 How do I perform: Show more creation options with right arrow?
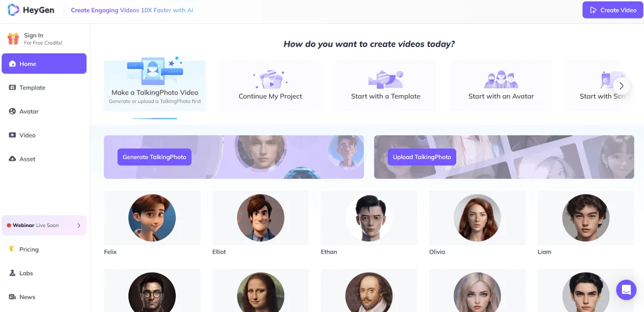(621, 86)
